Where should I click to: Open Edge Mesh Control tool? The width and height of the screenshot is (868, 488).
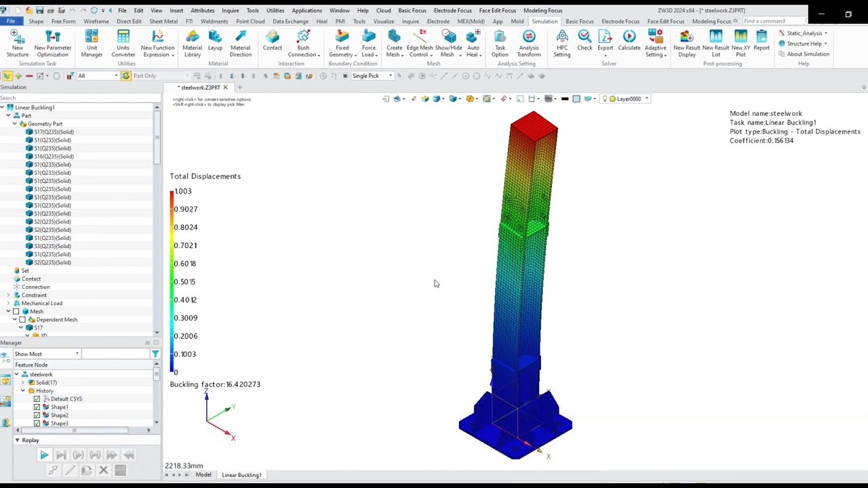pos(420,43)
